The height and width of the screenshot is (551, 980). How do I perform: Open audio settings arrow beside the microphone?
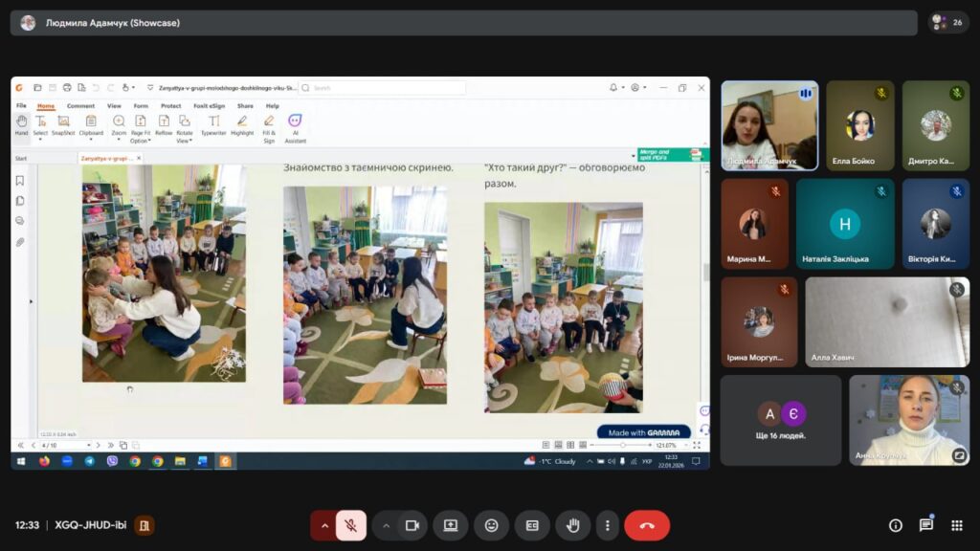(x=324, y=525)
